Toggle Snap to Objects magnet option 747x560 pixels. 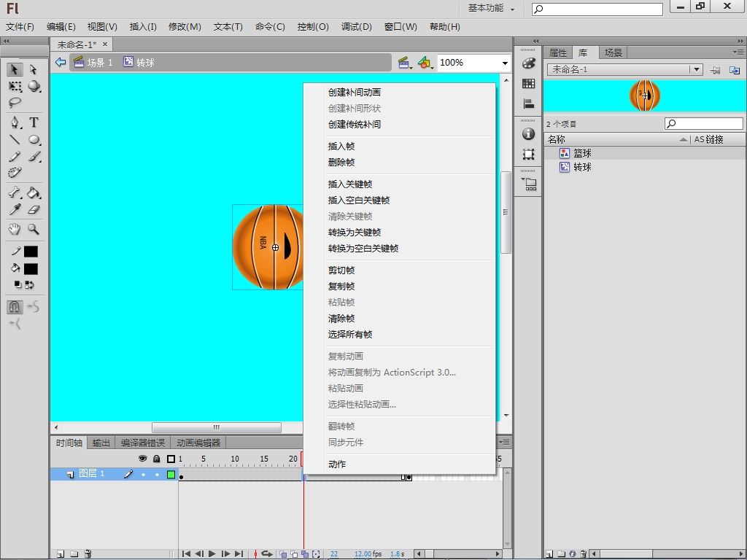[15, 307]
